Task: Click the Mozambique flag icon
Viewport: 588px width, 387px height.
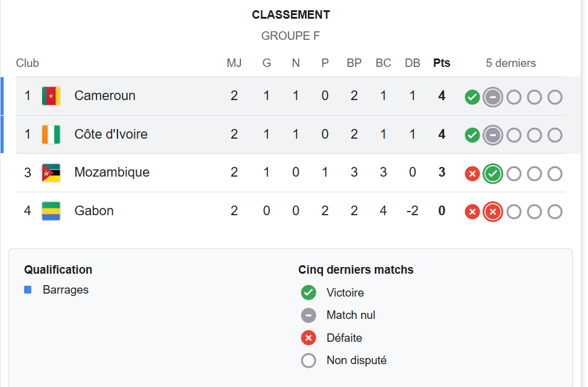Action: click(51, 173)
